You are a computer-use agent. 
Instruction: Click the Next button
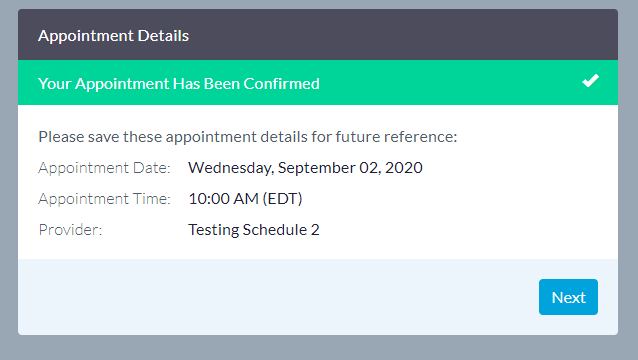[x=568, y=297]
